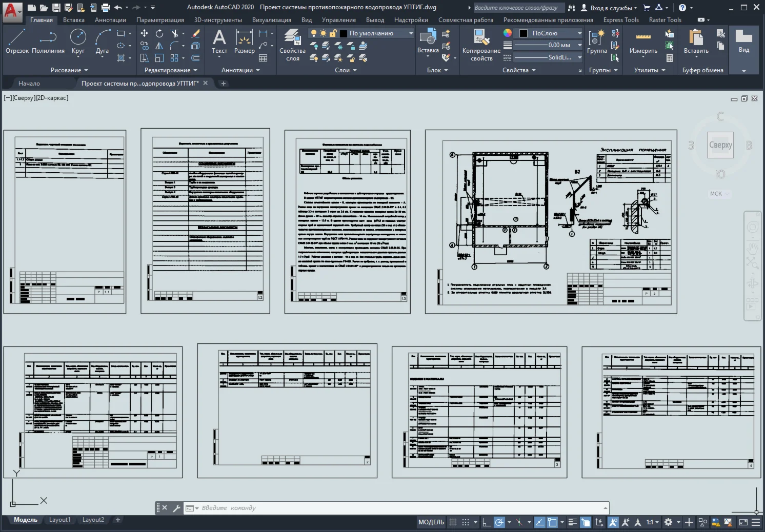Click Копирование свойств (Match Properties)
Image resolution: width=765 pixels, height=532 pixels.
[x=481, y=45]
